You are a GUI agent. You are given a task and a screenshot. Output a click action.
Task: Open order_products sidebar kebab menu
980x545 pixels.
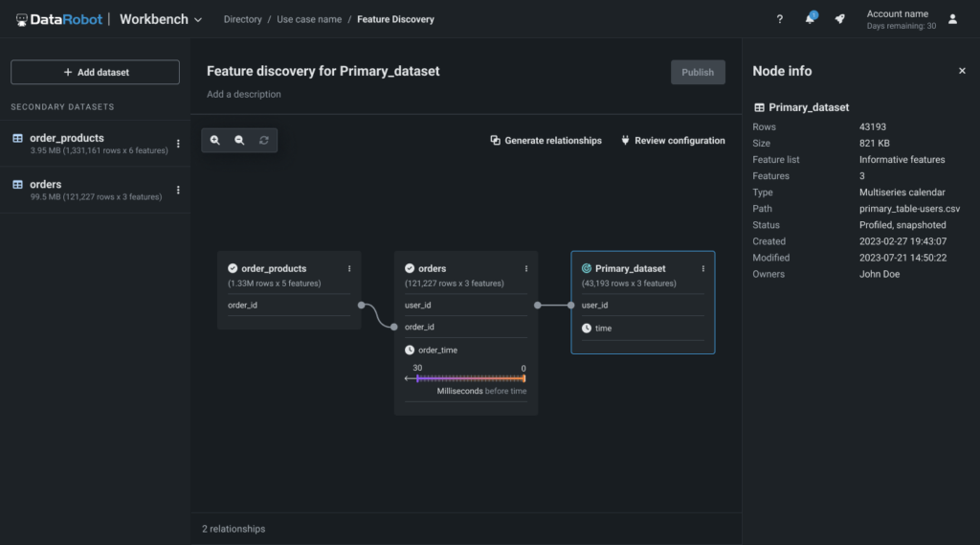tap(178, 144)
